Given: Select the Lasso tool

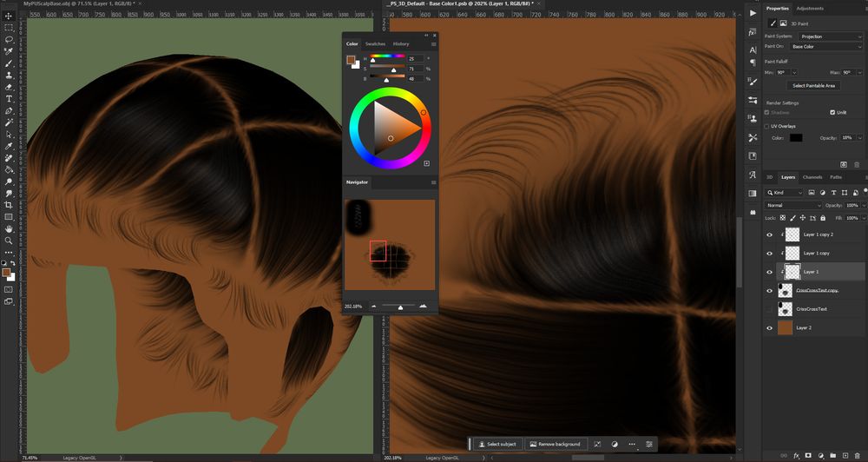Looking at the screenshot, I should (9, 40).
